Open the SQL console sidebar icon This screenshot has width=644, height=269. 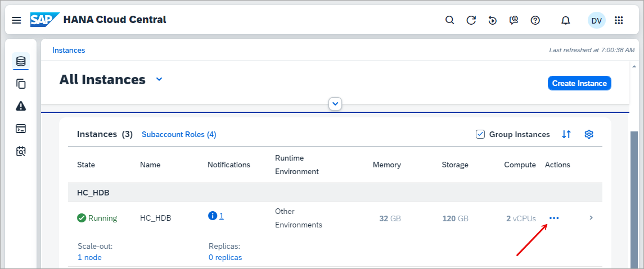point(21,129)
